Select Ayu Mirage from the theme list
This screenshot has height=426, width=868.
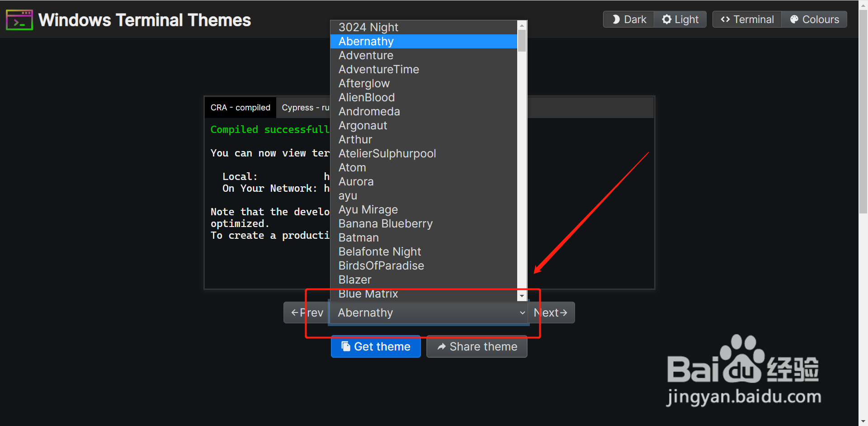pos(368,209)
